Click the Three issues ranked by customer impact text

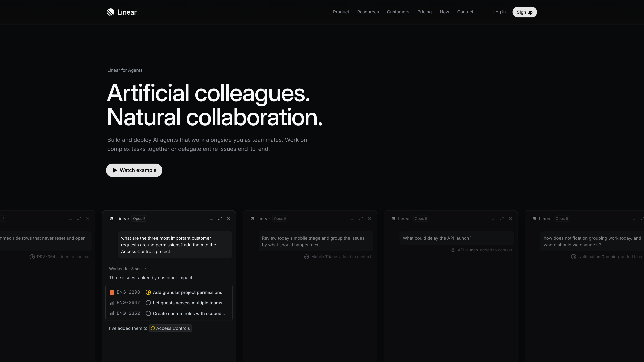[x=151, y=278]
